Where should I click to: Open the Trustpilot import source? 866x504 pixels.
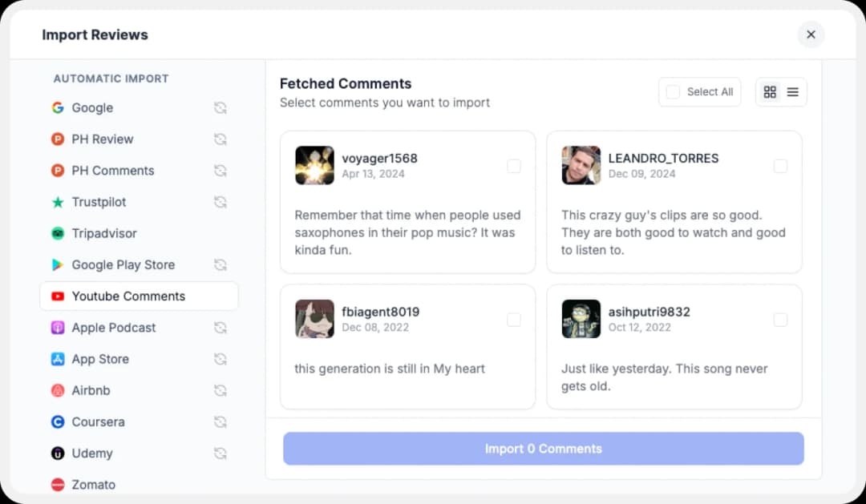coord(99,202)
